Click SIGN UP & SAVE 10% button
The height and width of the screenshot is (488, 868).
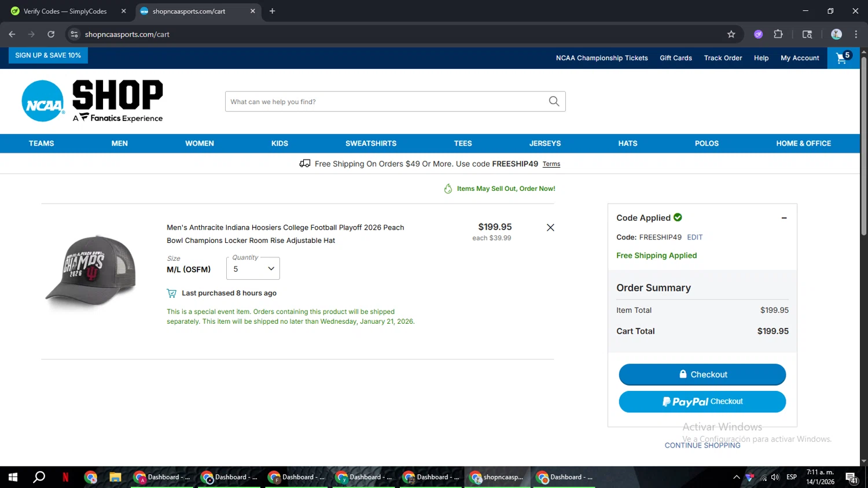click(x=48, y=56)
